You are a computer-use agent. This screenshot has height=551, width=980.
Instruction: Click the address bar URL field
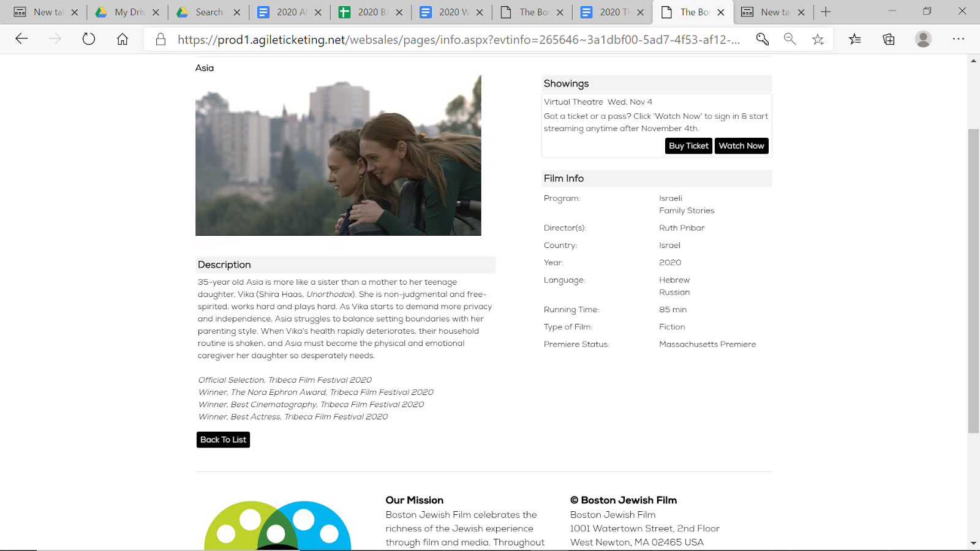pos(458,40)
